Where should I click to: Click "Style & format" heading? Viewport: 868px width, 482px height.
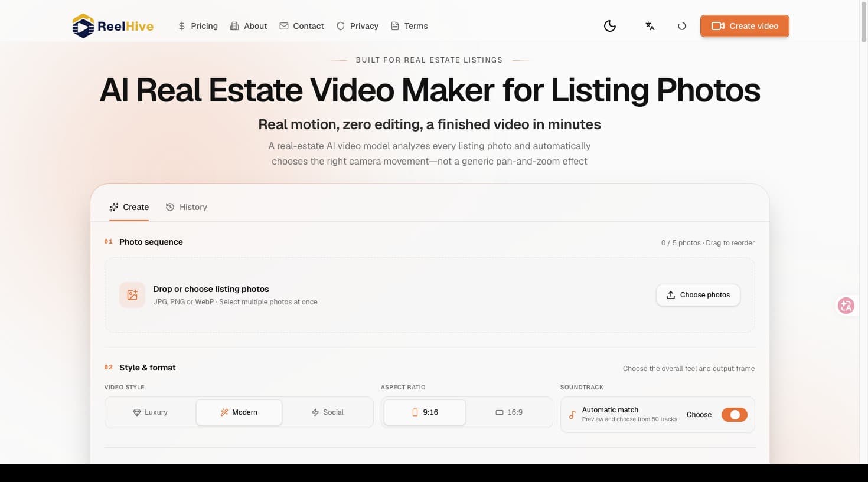point(148,368)
